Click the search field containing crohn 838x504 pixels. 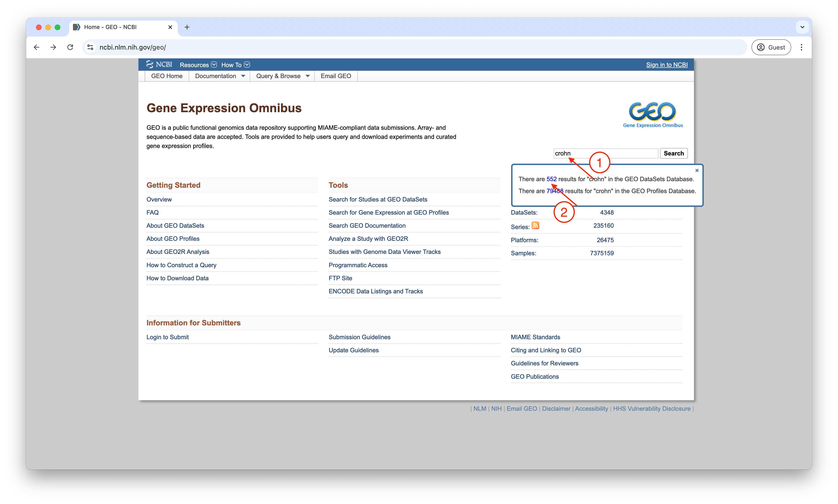606,154
